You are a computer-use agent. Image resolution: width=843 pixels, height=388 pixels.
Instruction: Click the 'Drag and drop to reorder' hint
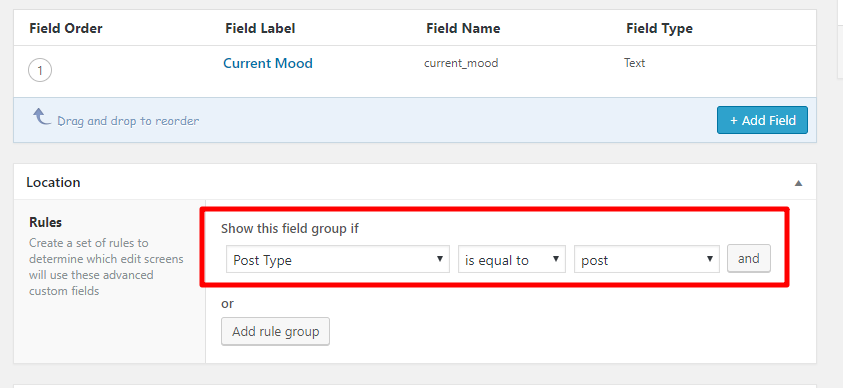(x=128, y=121)
